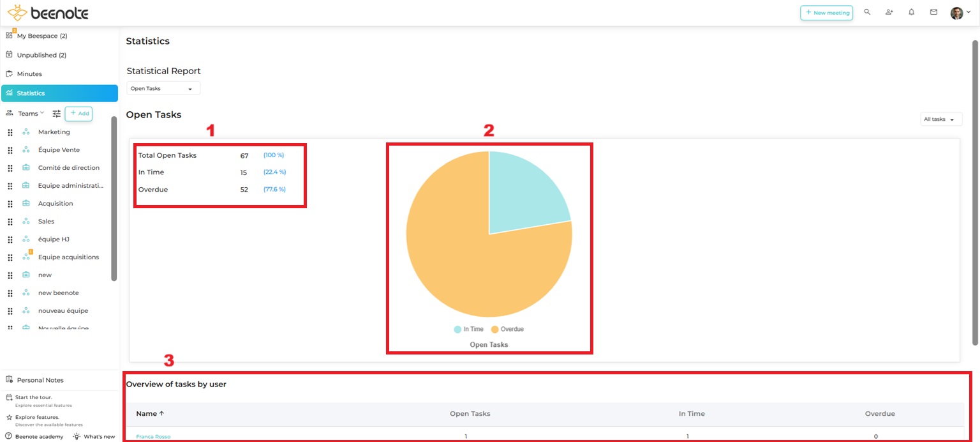
Task: Open the Teams filter settings icon
Action: (x=56, y=113)
